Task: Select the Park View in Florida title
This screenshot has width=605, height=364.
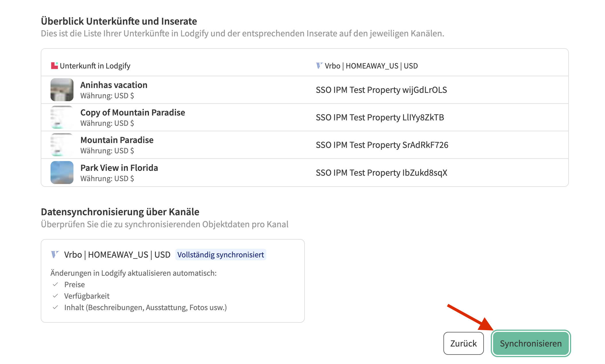Action: click(x=119, y=168)
